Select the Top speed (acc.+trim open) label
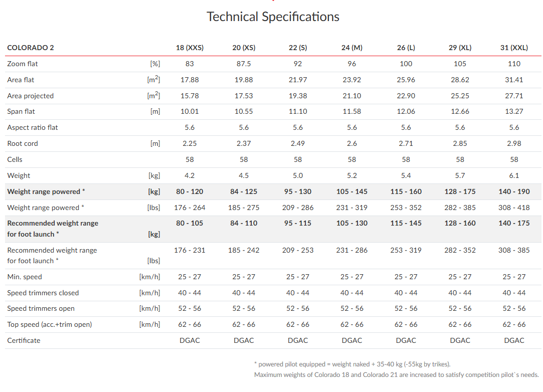This screenshot has width=543, height=392. coord(50,324)
